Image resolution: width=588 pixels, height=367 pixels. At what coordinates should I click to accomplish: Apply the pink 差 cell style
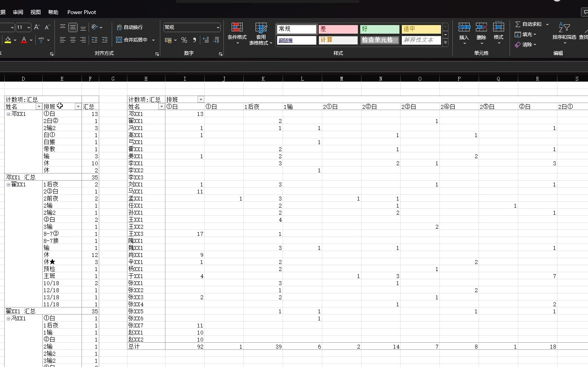[x=338, y=29]
